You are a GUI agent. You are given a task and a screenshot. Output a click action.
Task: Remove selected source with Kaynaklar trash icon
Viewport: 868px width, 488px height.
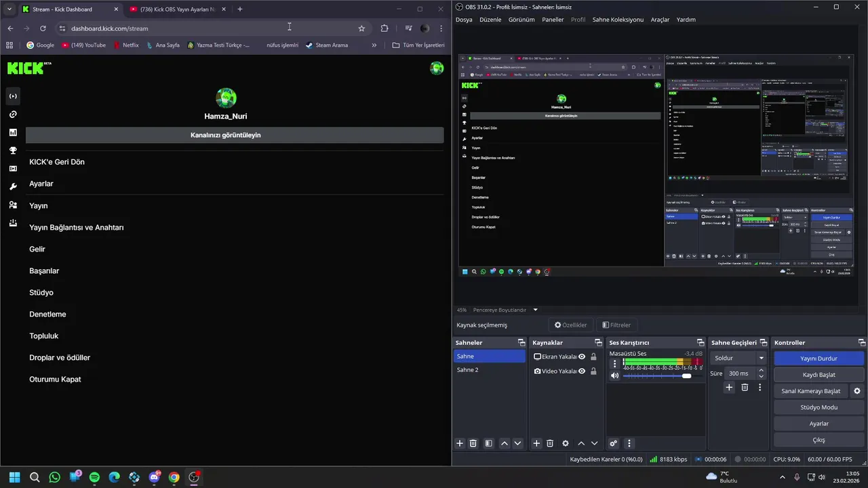tap(550, 443)
